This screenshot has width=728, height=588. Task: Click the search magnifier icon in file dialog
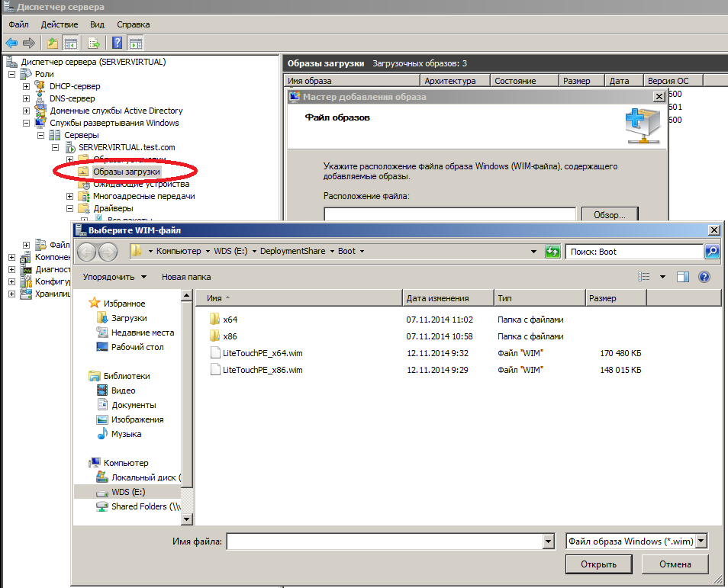click(712, 252)
